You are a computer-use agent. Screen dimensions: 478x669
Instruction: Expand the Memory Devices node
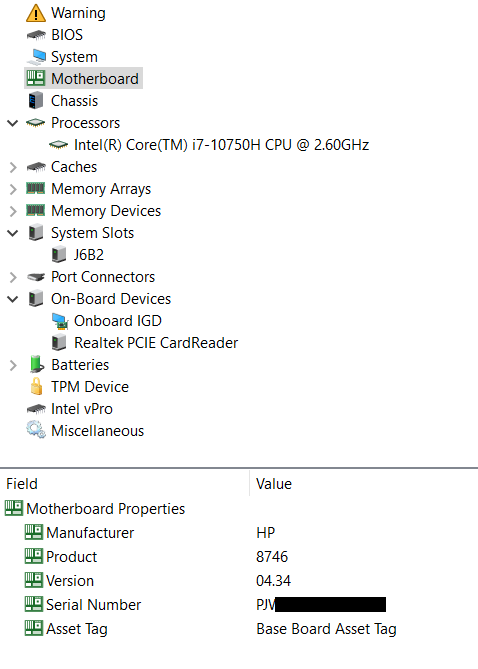13,211
